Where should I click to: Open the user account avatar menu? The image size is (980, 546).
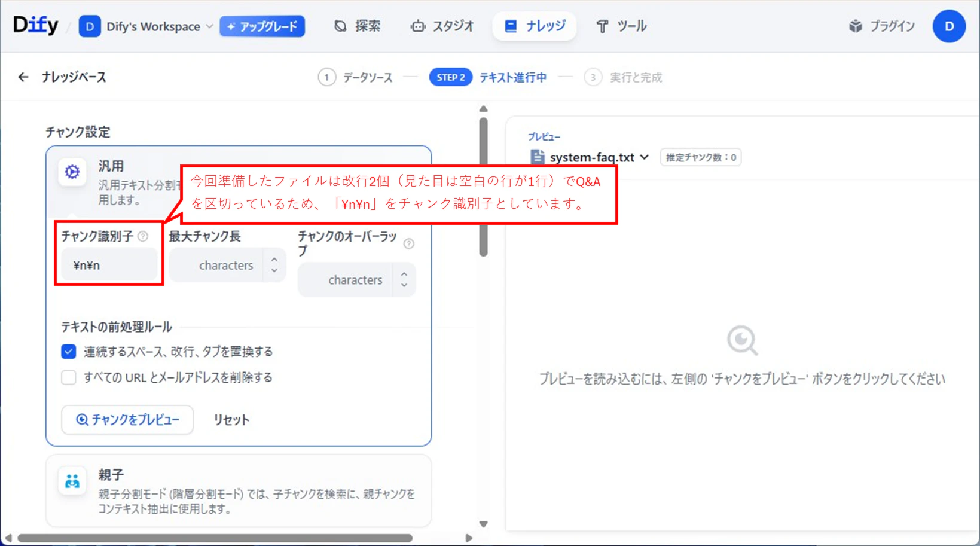[949, 26]
